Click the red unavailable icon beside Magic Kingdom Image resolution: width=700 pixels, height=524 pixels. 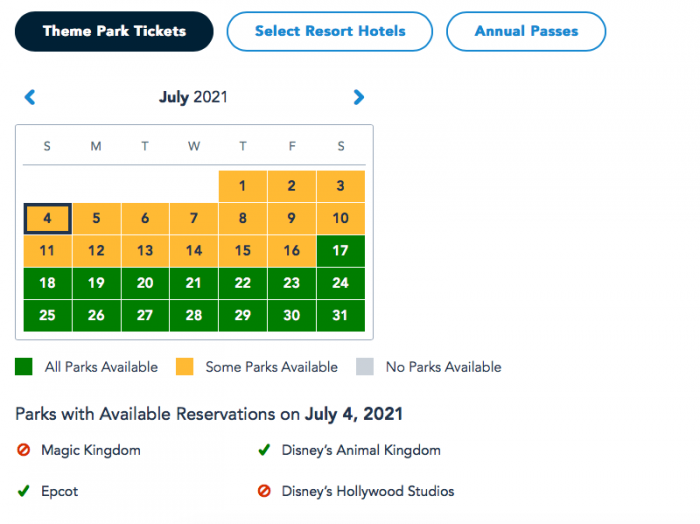[24, 451]
